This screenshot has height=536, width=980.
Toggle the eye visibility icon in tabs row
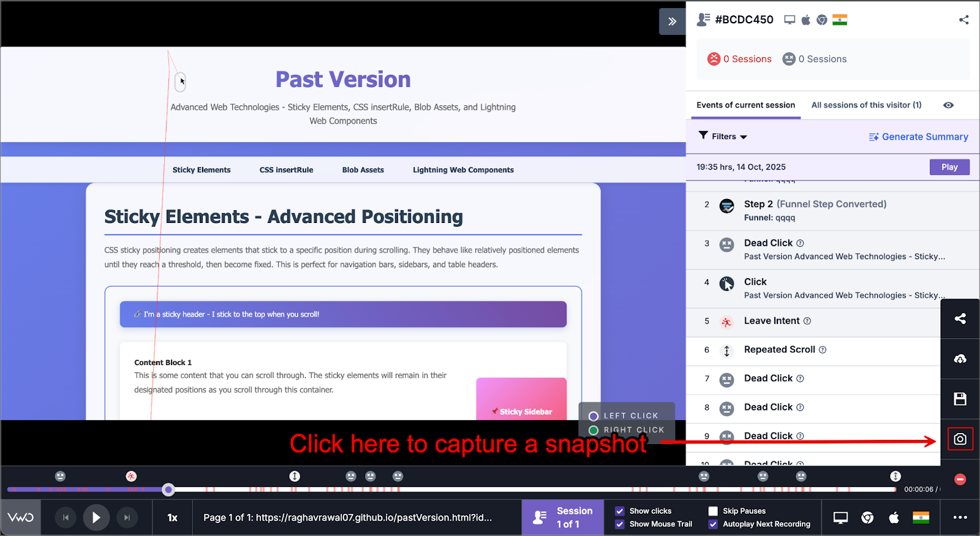948,105
